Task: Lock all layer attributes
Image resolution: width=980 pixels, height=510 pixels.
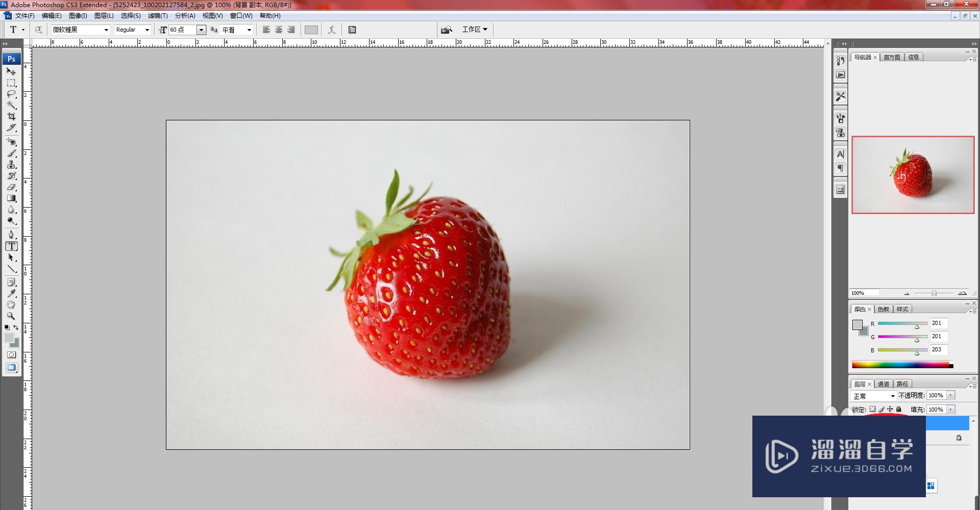Action: coord(899,409)
